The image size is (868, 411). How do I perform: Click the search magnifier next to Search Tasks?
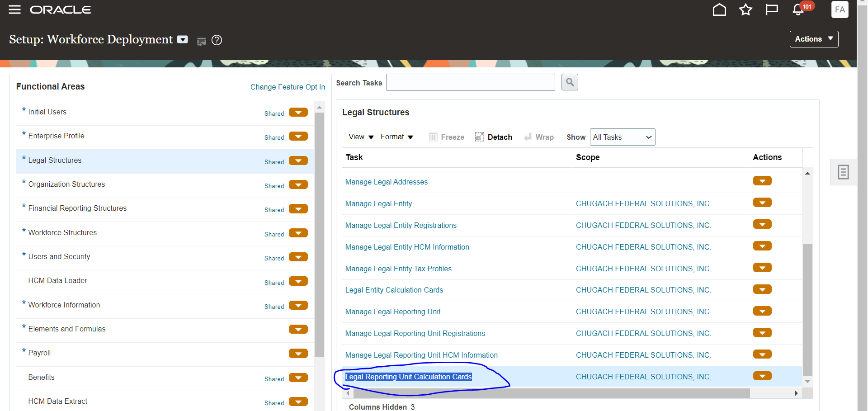(x=570, y=82)
